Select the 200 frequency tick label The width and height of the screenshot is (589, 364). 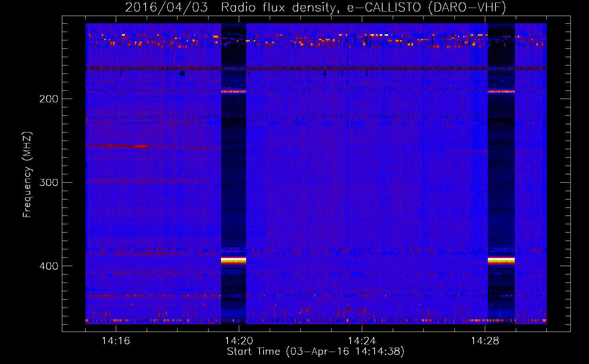49,99
